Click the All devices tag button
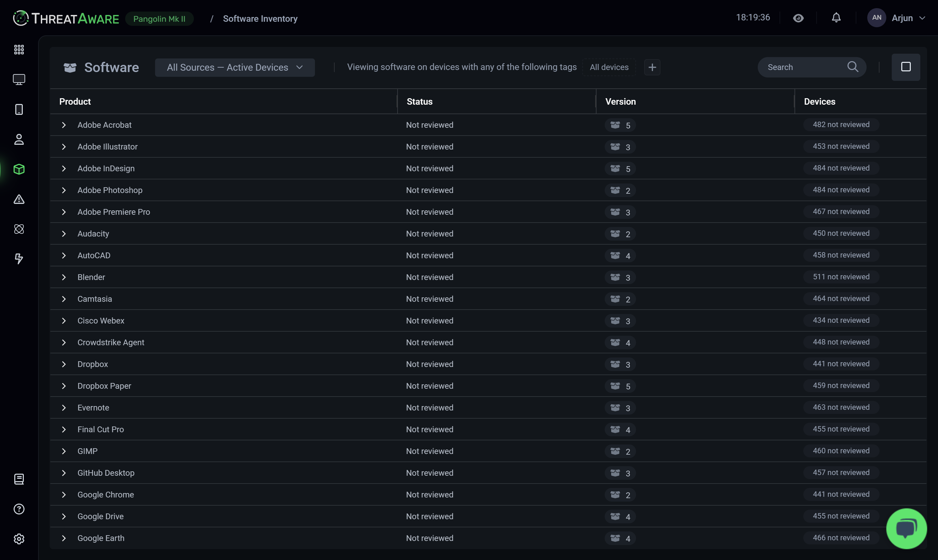The height and width of the screenshot is (560, 938). 609,67
